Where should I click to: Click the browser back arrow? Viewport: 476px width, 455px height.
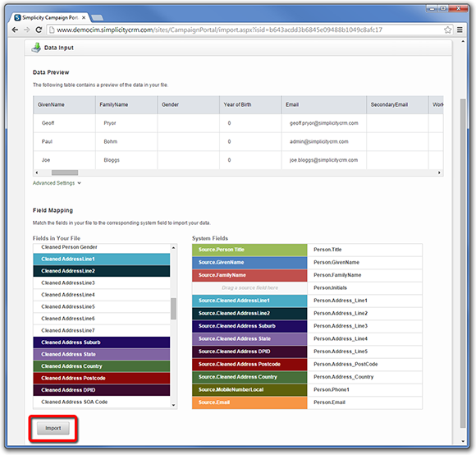click(15, 30)
